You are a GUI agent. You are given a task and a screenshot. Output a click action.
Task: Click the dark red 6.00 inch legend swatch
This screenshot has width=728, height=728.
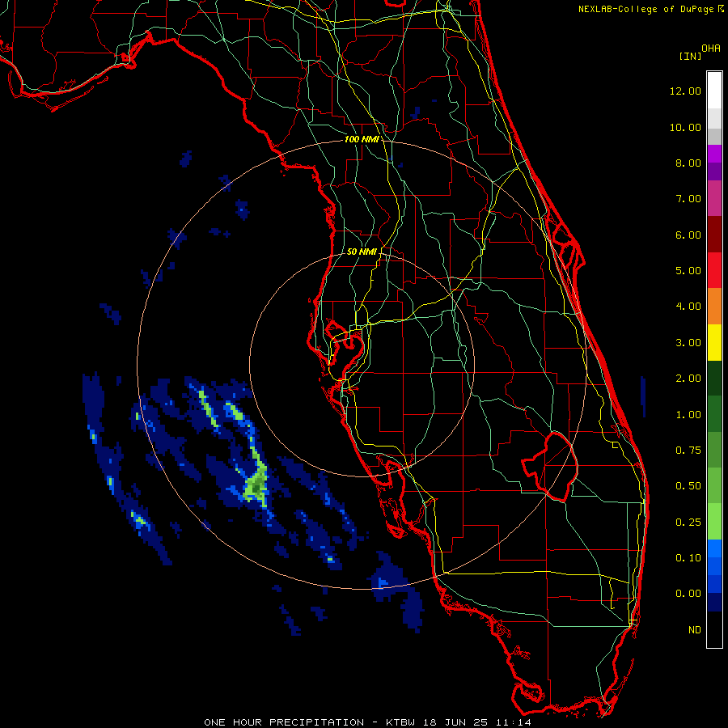714,235
